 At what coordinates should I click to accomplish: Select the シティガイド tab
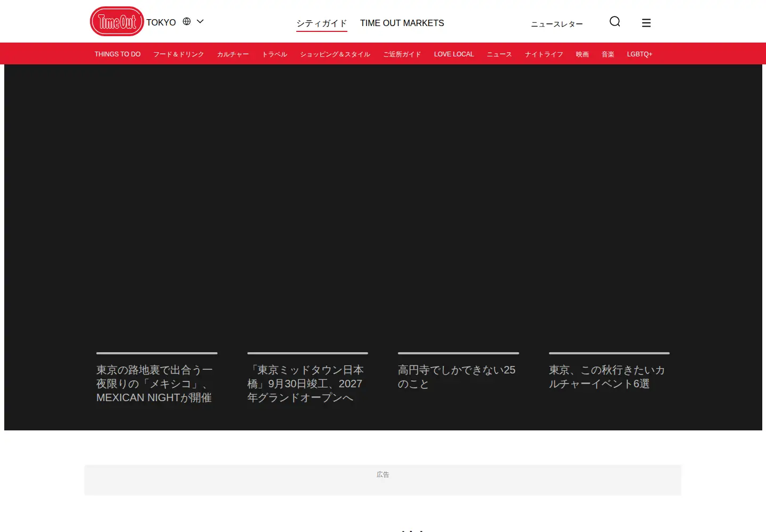[322, 23]
